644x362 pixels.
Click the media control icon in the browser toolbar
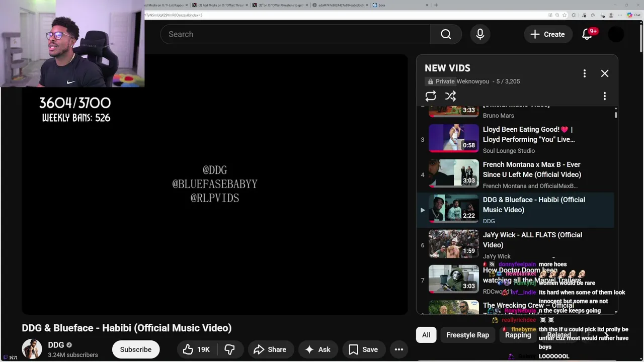click(x=584, y=15)
